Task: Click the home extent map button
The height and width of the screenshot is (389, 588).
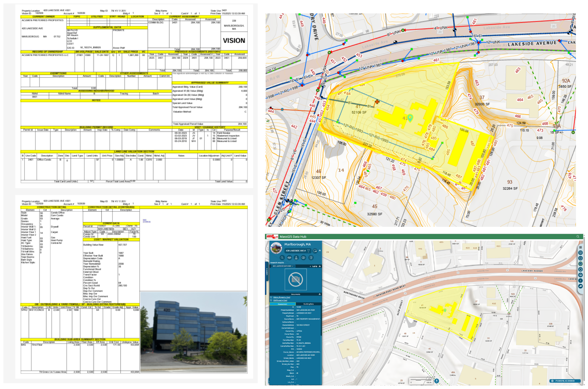Action: point(580,275)
